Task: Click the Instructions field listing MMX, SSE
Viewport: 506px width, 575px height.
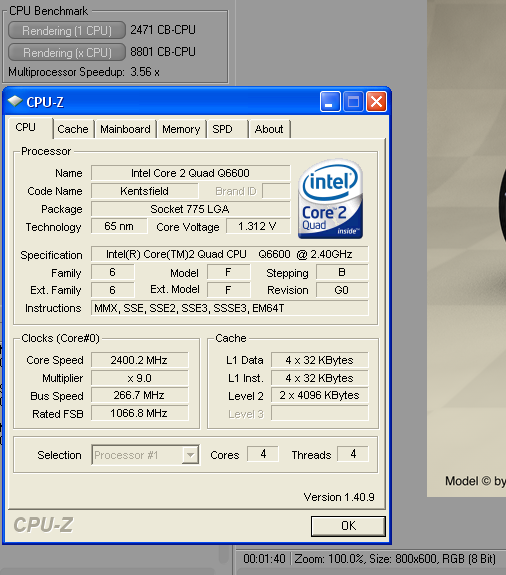Action: pyautogui.click(x=230, y=308)
